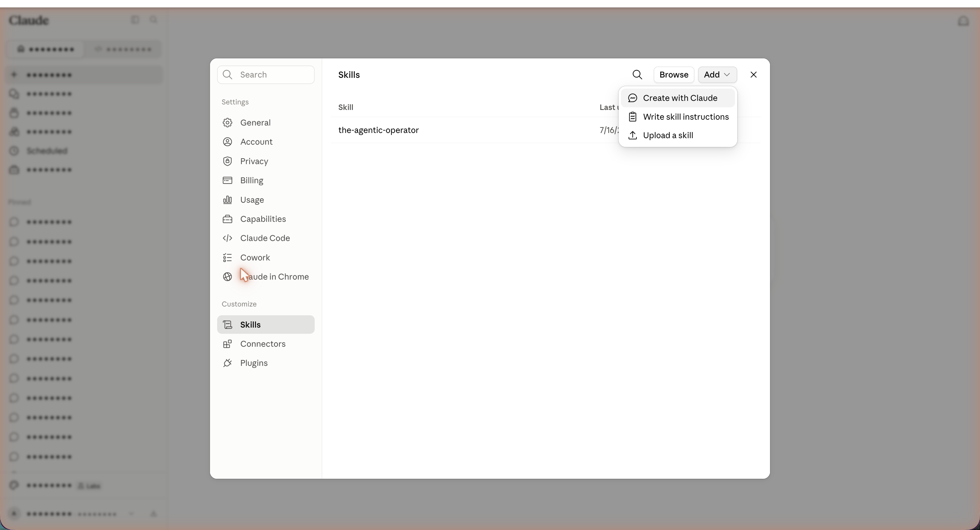Screen dimensions: 980x530
Task: Click the Write skill instructions clipboard icon
Action: pos(632,116)
